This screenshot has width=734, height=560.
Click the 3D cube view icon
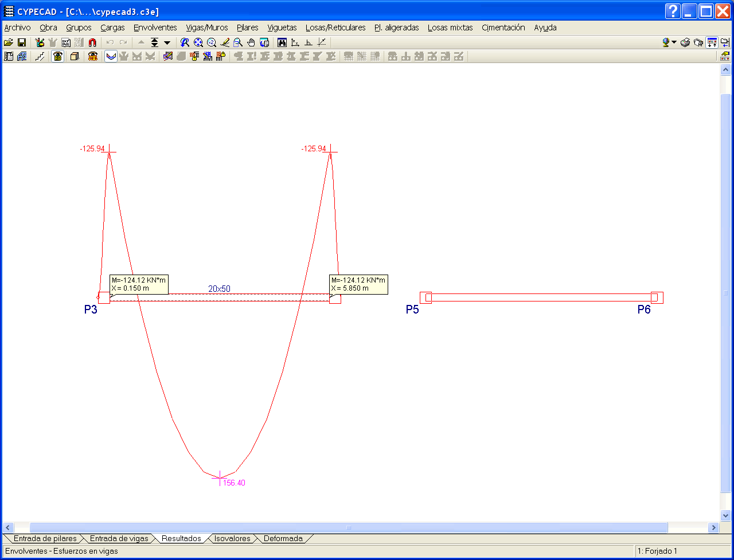click(x=75, y=56)
